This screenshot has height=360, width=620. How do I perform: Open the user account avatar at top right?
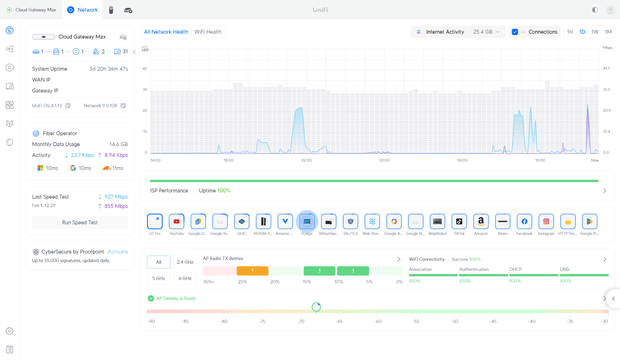coord(611,10)
